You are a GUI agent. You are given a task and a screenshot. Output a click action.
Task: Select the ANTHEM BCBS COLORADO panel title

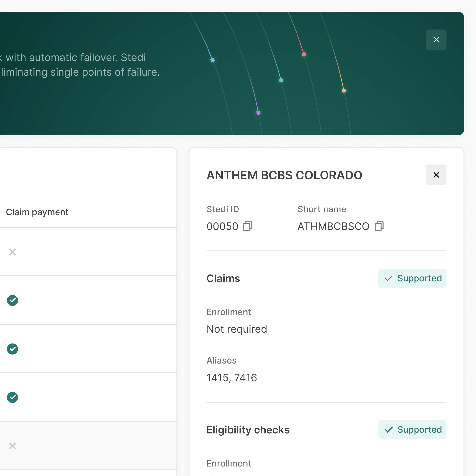pyautogui.click(x=284, y=175)
